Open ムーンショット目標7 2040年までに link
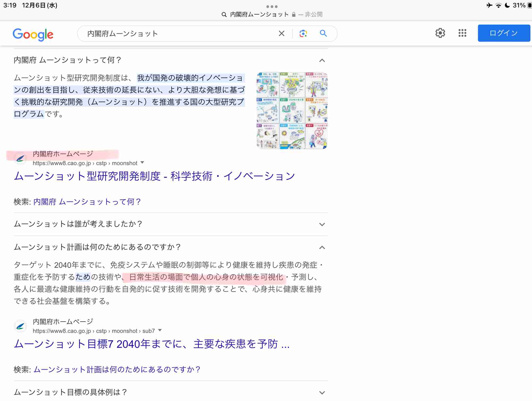The height and width of the screenshot is (401, 532). (x=152, y=344)
